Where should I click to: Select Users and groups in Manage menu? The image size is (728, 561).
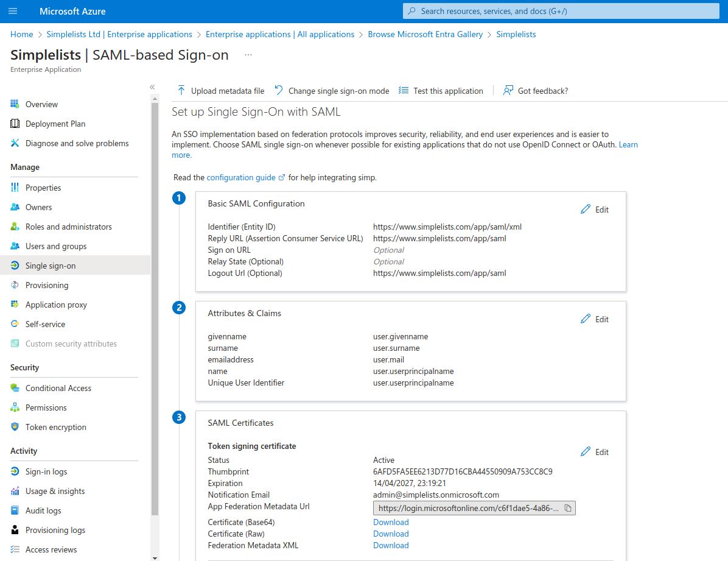tap(56, 246)
